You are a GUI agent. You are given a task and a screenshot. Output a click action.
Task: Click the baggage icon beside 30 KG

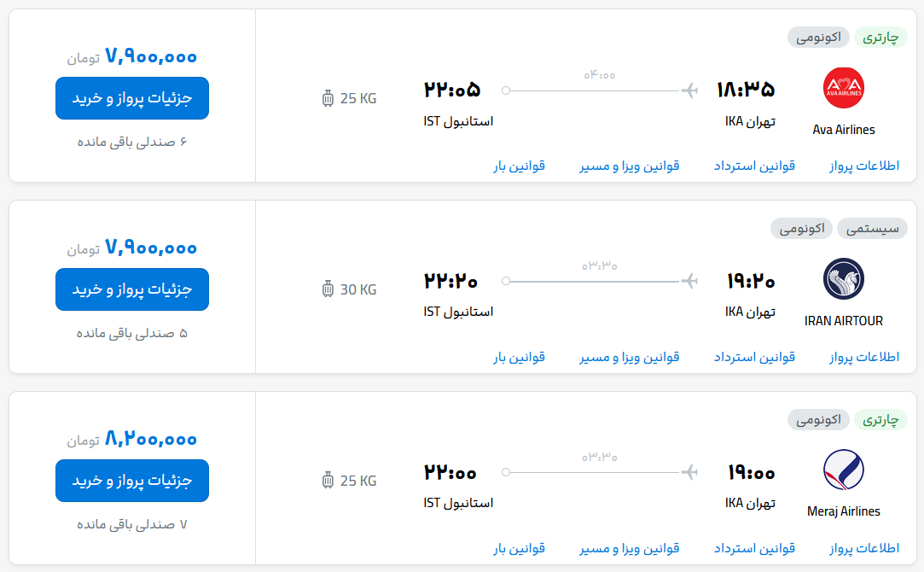tap(328, 289)
